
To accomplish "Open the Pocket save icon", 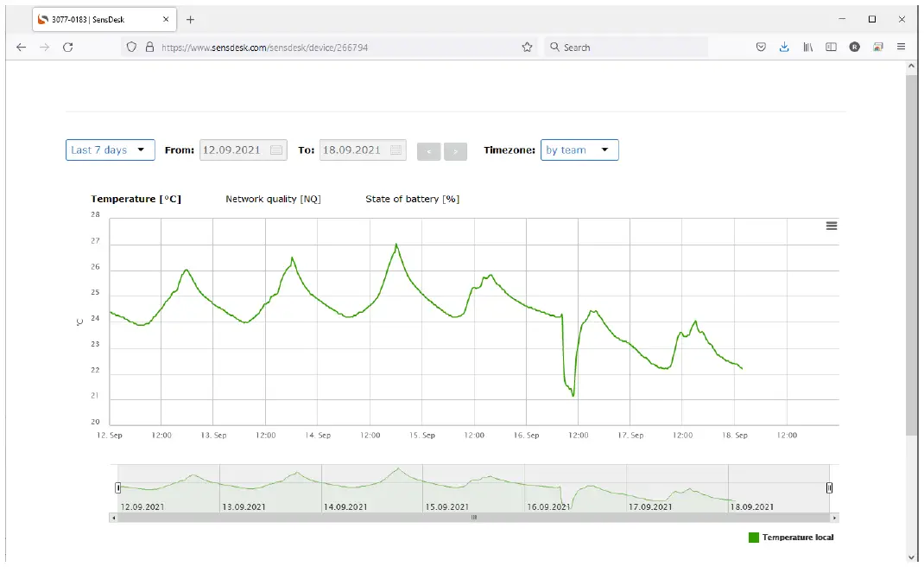I will tap(761, 48).
